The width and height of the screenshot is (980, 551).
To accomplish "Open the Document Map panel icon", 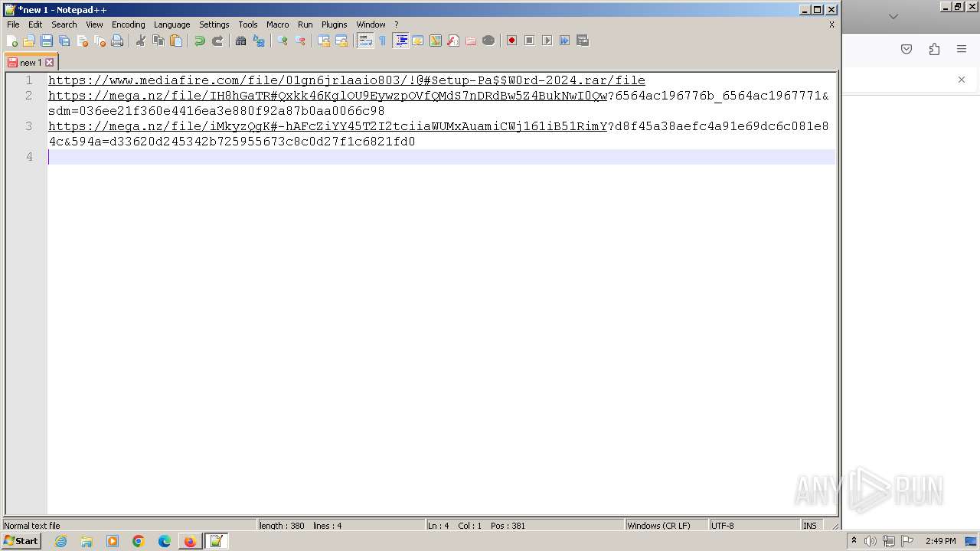I will click(436, 41).
